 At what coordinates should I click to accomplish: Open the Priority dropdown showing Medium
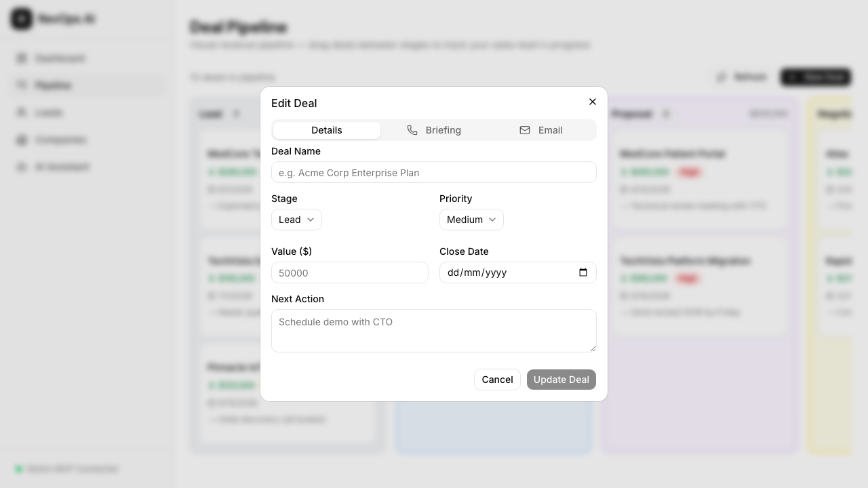pyautogui.click(x=471, y=220)
